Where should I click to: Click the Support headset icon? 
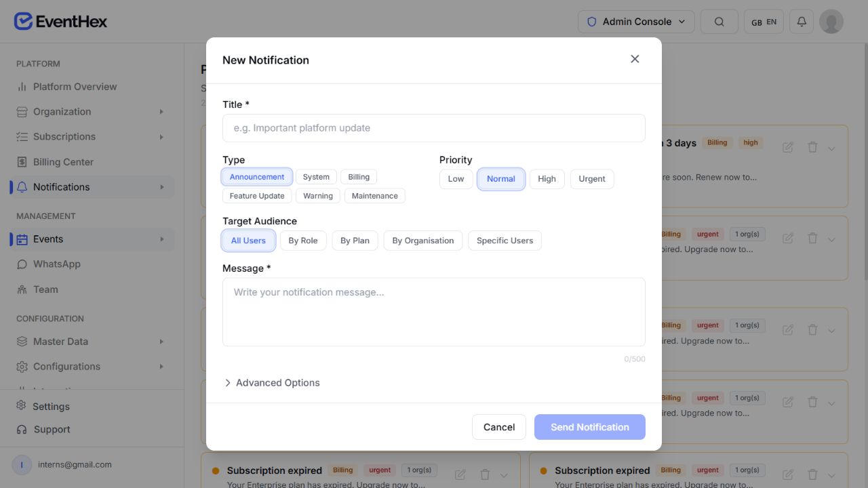coord(21,430)
